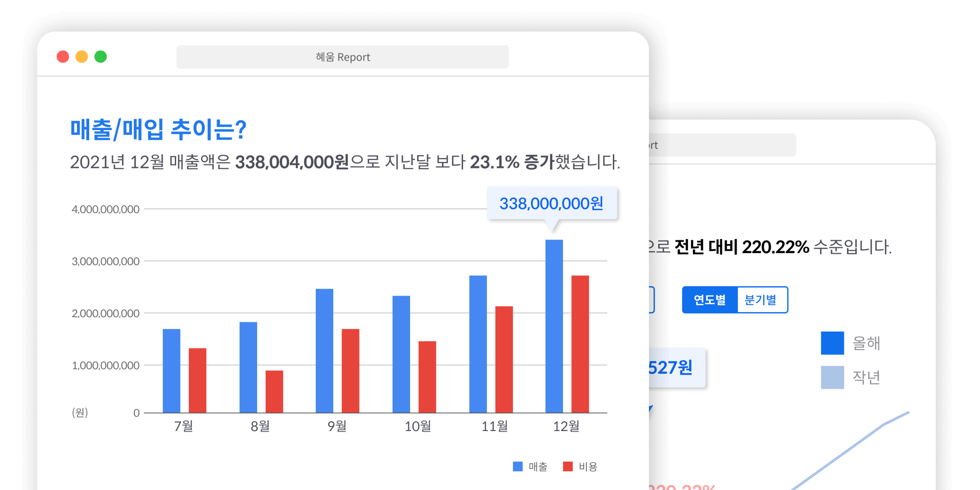
Task: Click the 527원 tooltip in back window
Action: 677,368
